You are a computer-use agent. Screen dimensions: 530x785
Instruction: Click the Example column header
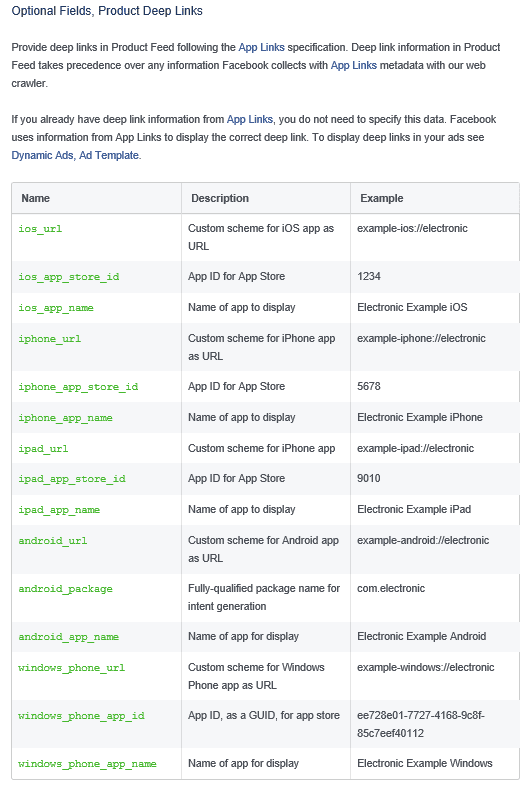coord(382,198)
